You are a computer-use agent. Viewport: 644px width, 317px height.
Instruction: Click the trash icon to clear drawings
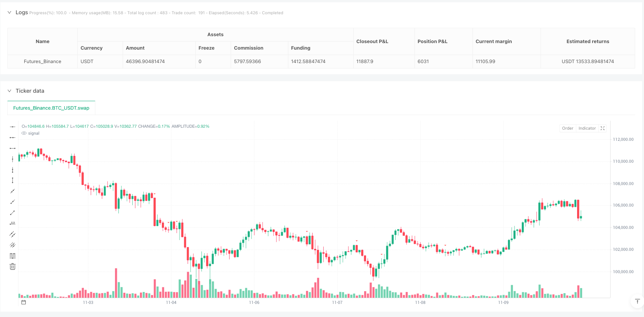(x=13, y=267)
